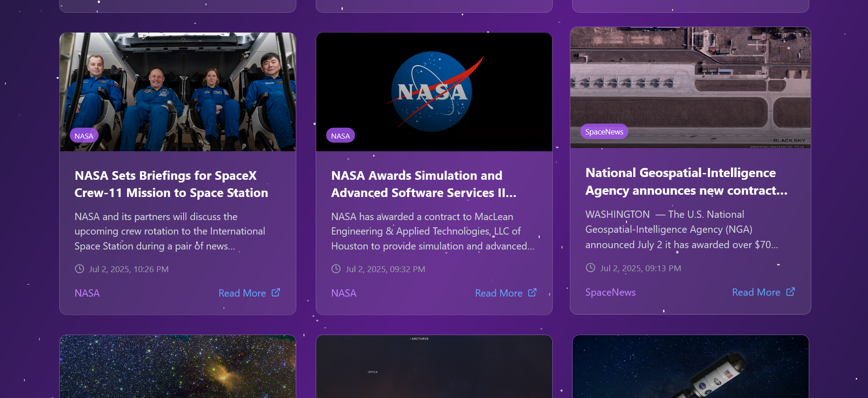Click summary starting NASA and its partners will discuss
Viewport: 868px width, 398px height.
click(170, 231)
